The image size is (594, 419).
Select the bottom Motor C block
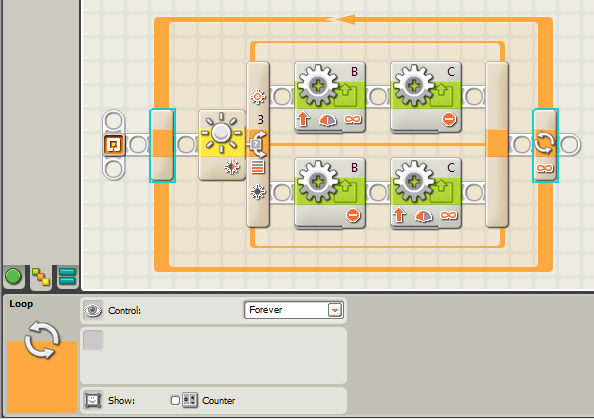click(x=426, y=193)
